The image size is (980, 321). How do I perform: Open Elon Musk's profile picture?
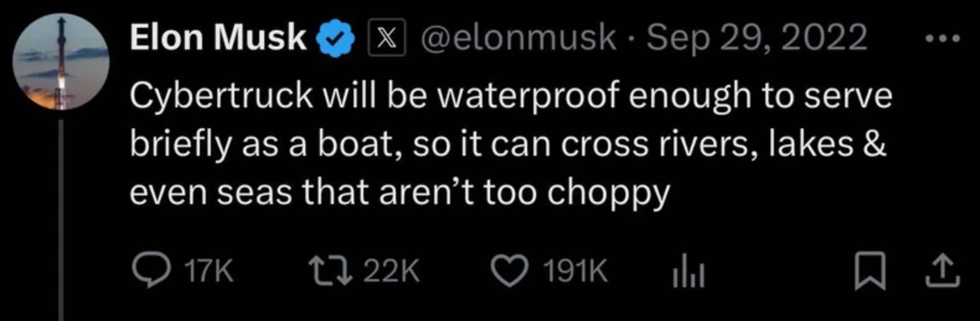click(61, 62)
